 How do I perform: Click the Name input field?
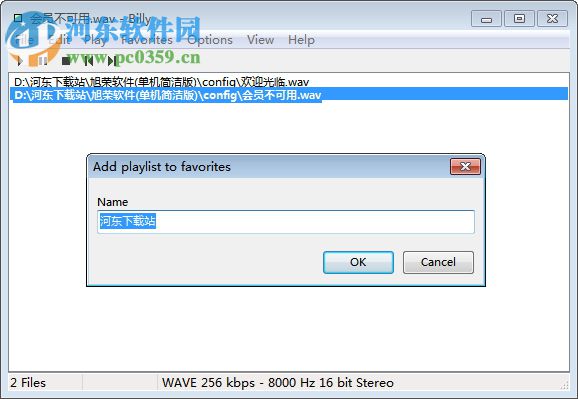pyautogui.click(x=286, y=222)
